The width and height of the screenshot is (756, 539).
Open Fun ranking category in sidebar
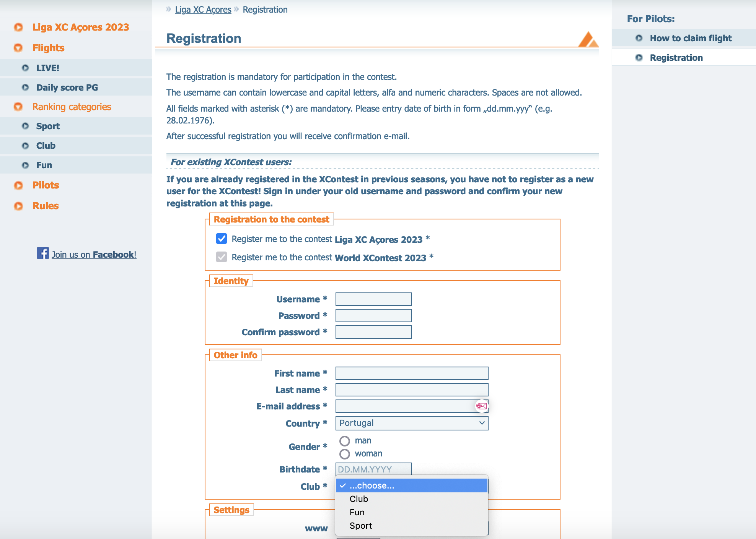(44, 165)
